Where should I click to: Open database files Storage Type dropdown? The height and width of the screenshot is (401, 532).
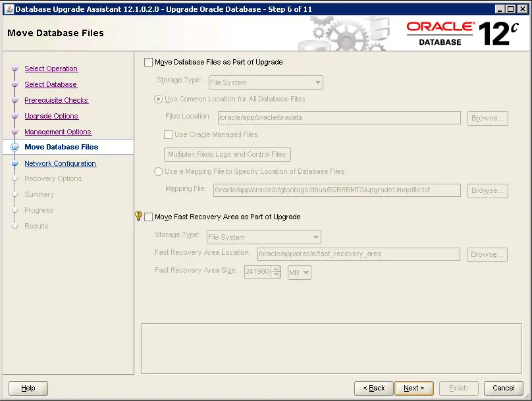click(265, 82)
